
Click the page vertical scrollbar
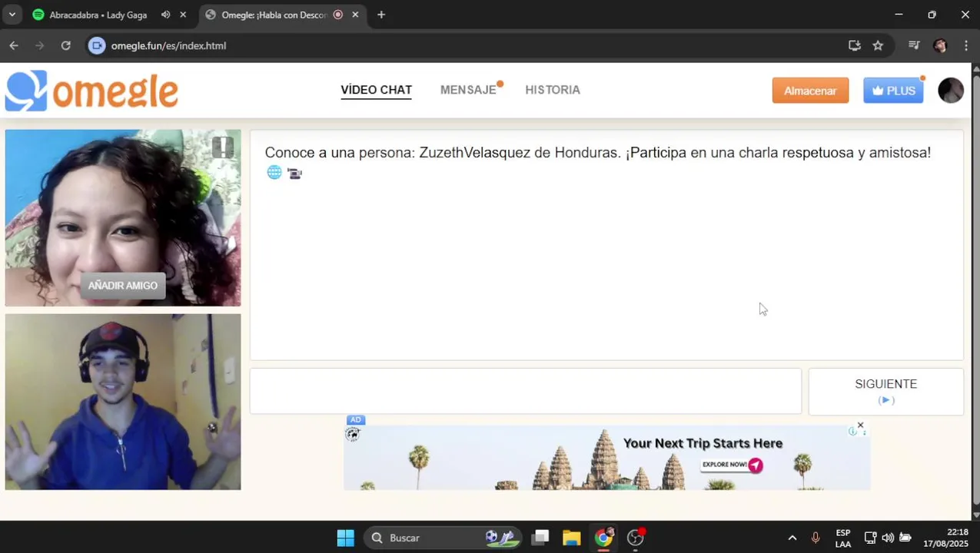976,292
